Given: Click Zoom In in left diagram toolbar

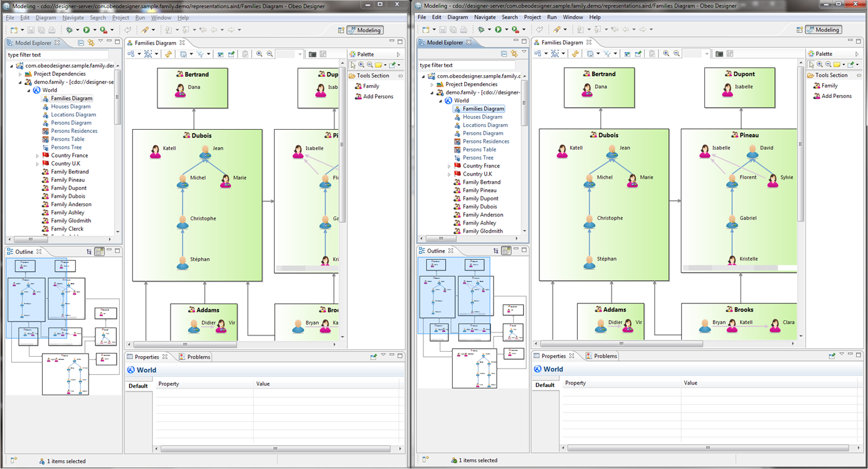Looking at the screenshot, I should pyautogui.click(x=259, y=55).
